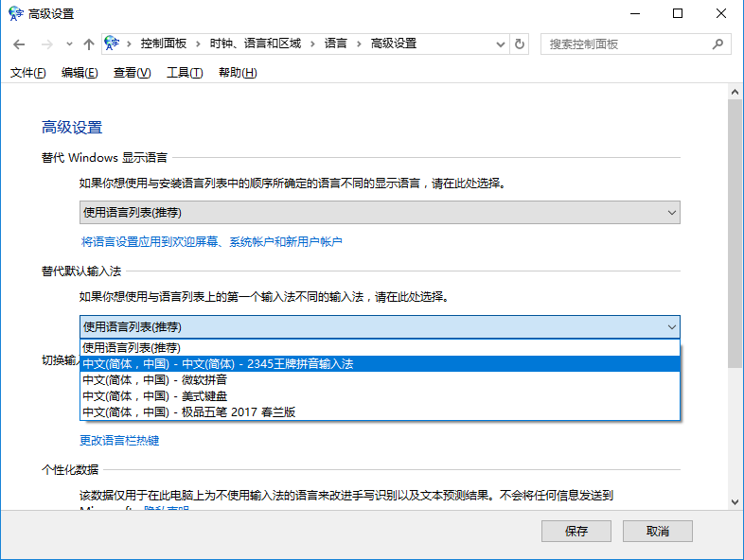Expand the address bar history dropdown

(x=501, y=44)
